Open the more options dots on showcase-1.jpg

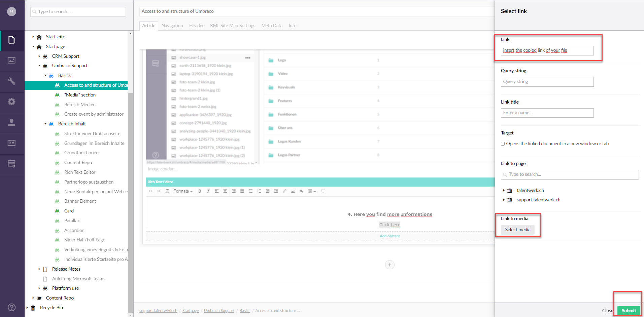point(248,58)
